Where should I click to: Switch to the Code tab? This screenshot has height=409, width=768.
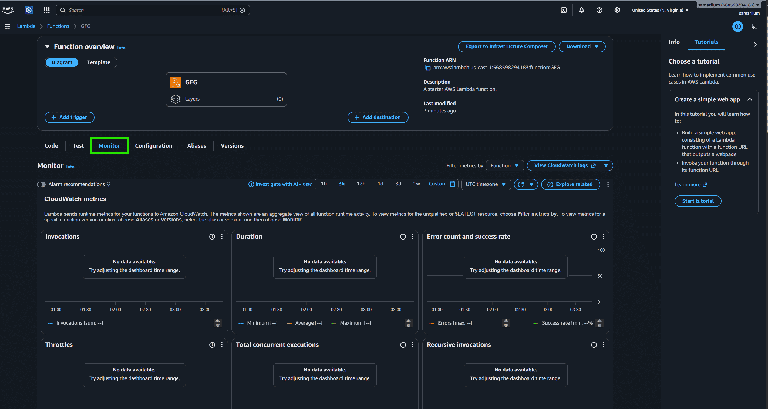pos(51,146)
